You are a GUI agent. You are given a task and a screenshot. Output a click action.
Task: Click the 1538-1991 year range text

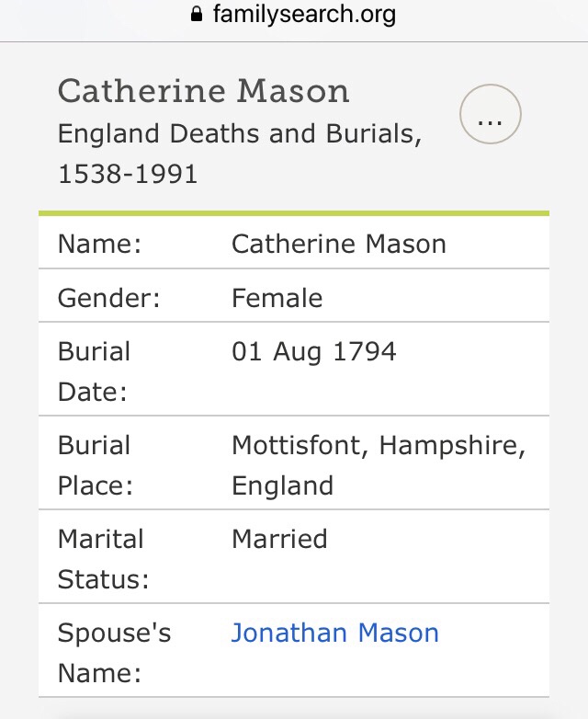(x=128, y=174)
